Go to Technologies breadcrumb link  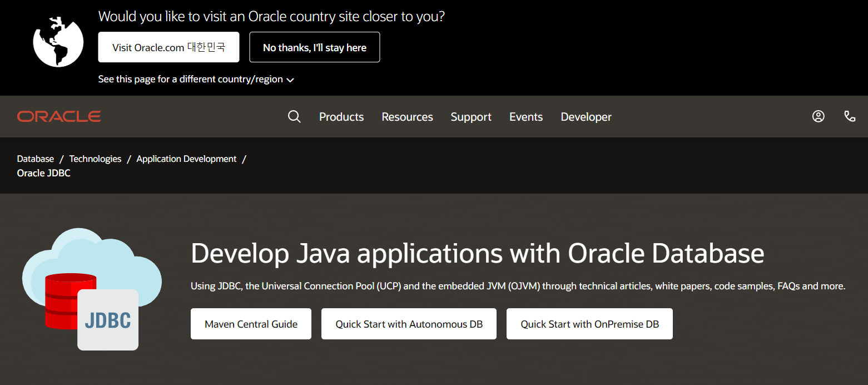coord(95,159)
